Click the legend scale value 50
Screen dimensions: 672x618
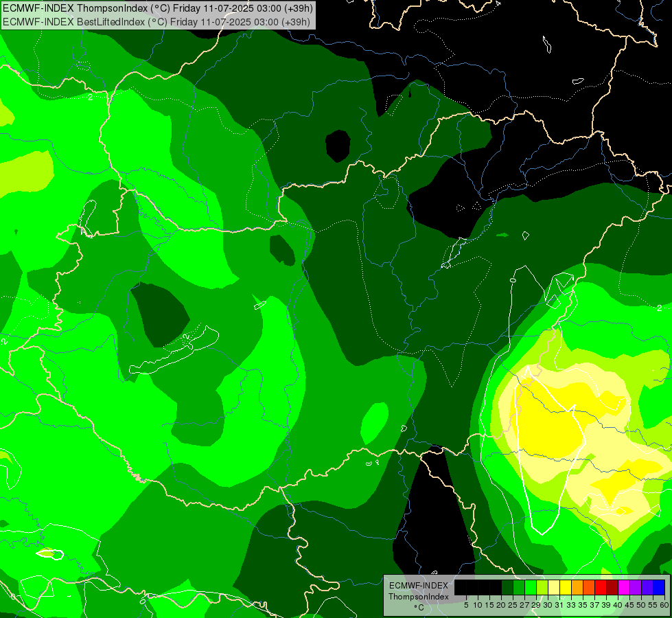pos(641,605)
